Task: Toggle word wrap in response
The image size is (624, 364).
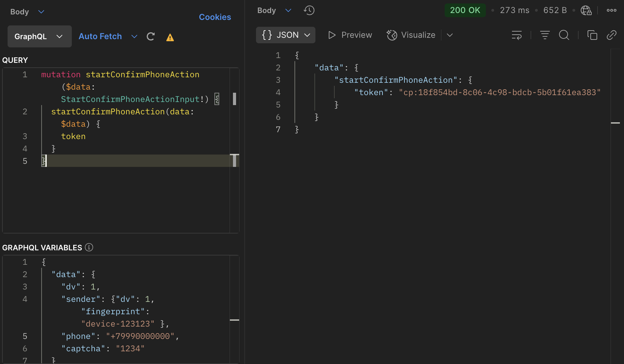Action: click(516, 35)
